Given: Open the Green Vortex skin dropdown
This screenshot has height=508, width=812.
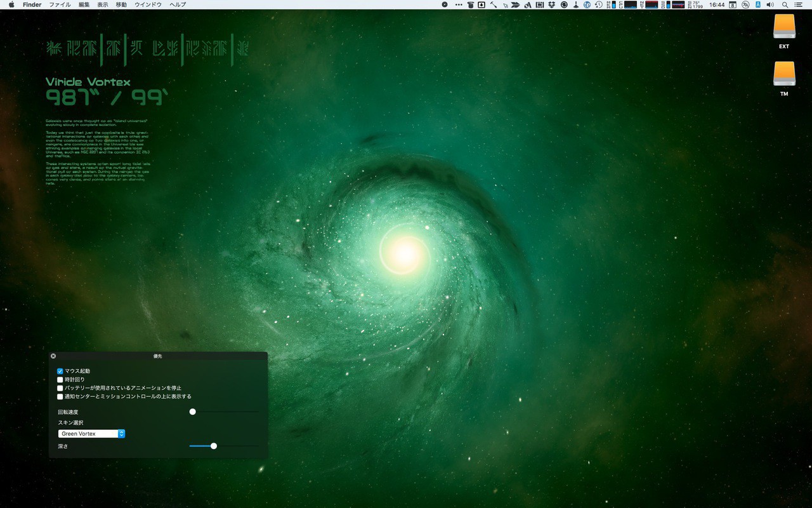Looking at the screenshot, I should point(91,434).
